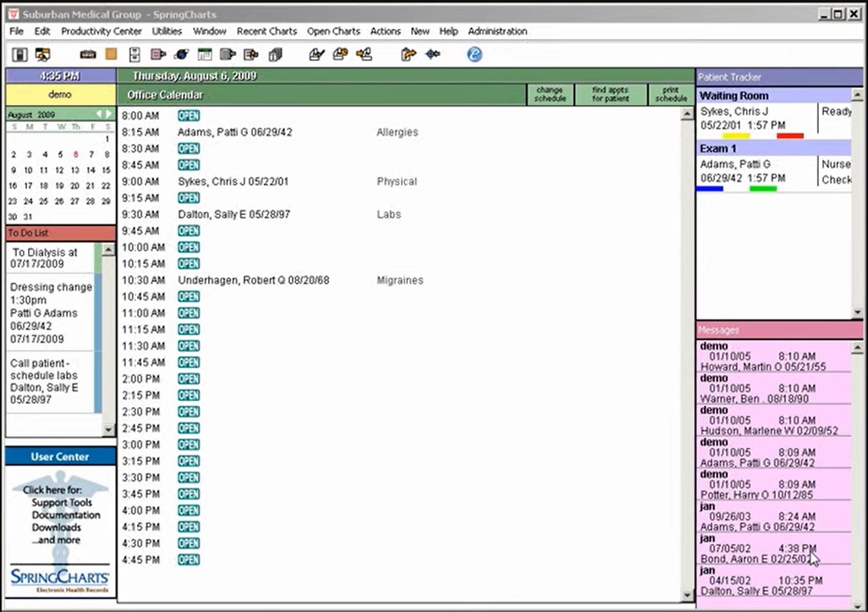Open the File menu
868x612 pixels.
click(x=15, y=31)
